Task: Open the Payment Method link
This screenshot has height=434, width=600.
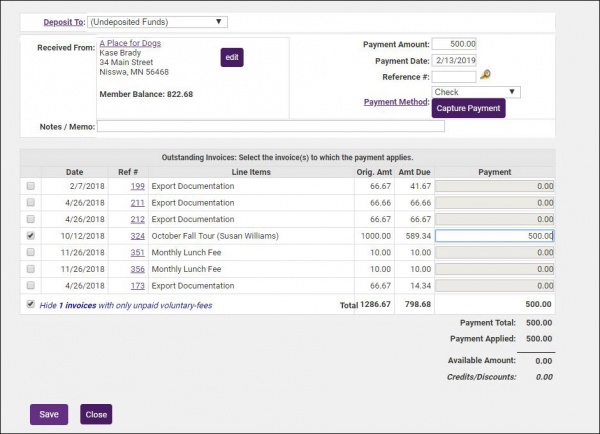Action: (x=394, y=100)
